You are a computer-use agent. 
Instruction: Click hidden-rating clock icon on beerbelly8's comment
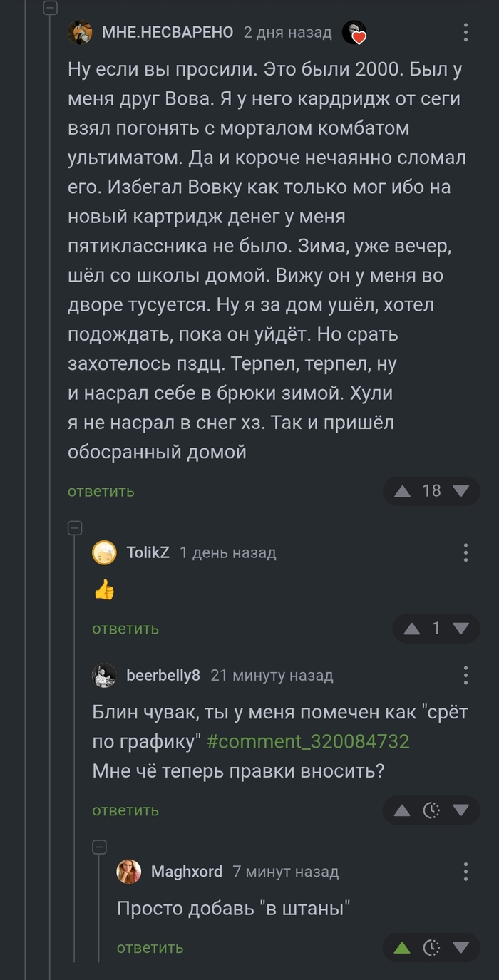pos(431,810)
